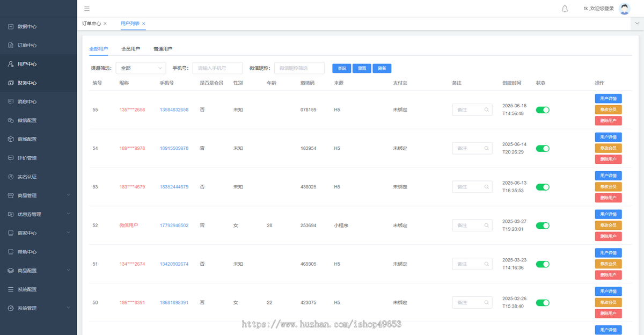Click 删除用户 for user 51
Viewport: 644px width, 335px height.
tap(608, 275)
